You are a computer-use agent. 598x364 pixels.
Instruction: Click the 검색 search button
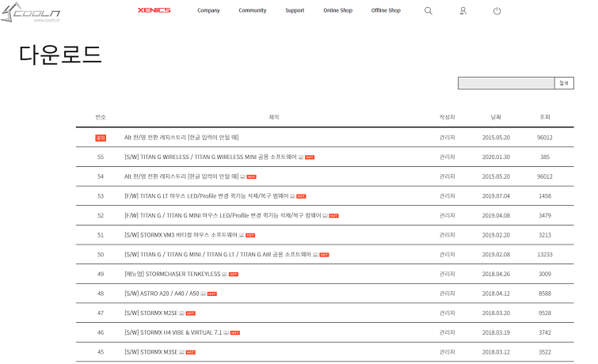(x=564, y=83)
